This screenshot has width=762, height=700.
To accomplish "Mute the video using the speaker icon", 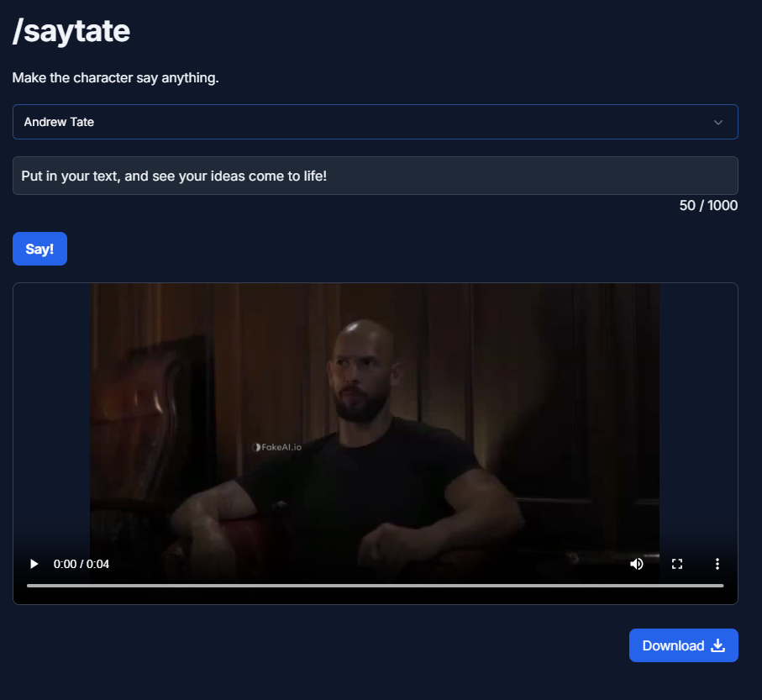I will tap(637, 564).
